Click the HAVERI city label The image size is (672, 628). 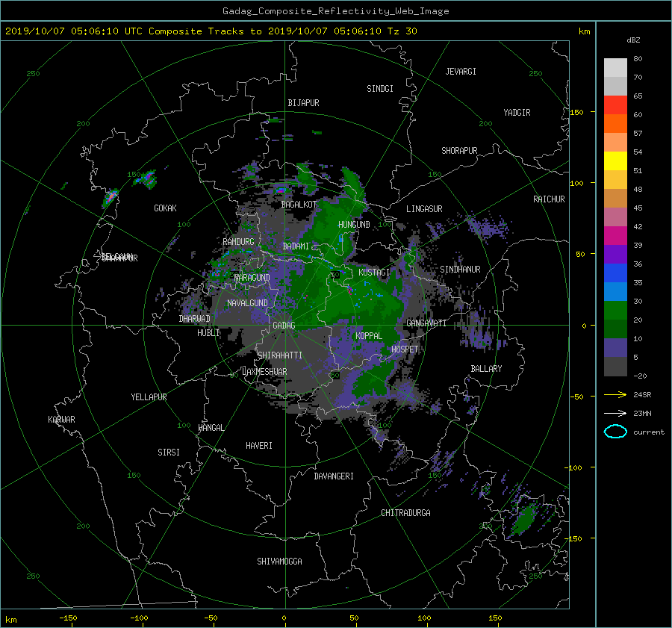point(259,446)
